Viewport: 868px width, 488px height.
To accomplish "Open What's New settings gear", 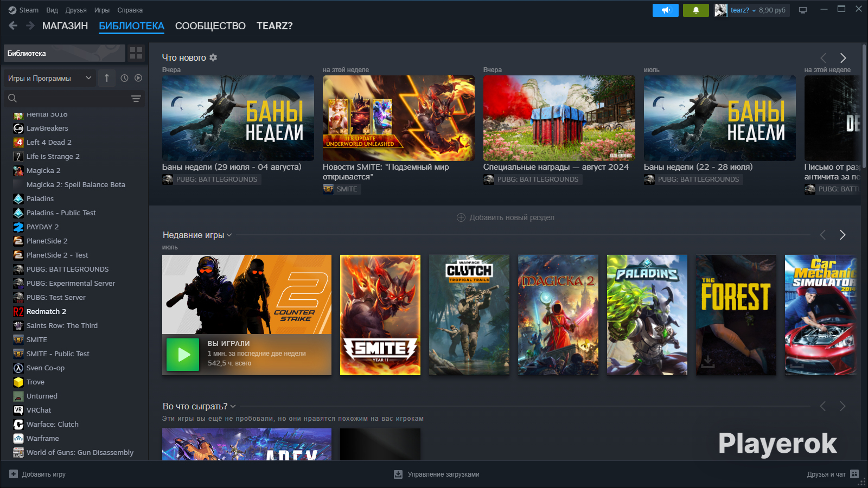I will (213, 57).
